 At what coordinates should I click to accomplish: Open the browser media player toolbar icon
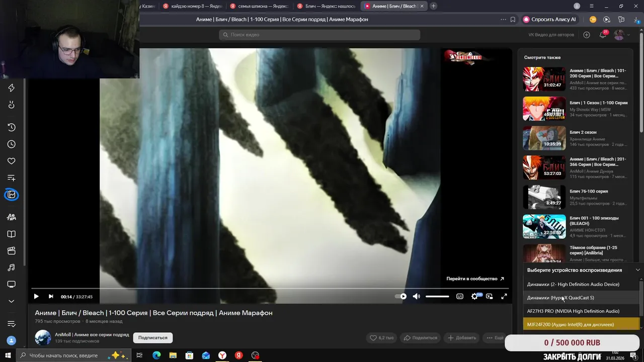607,20
